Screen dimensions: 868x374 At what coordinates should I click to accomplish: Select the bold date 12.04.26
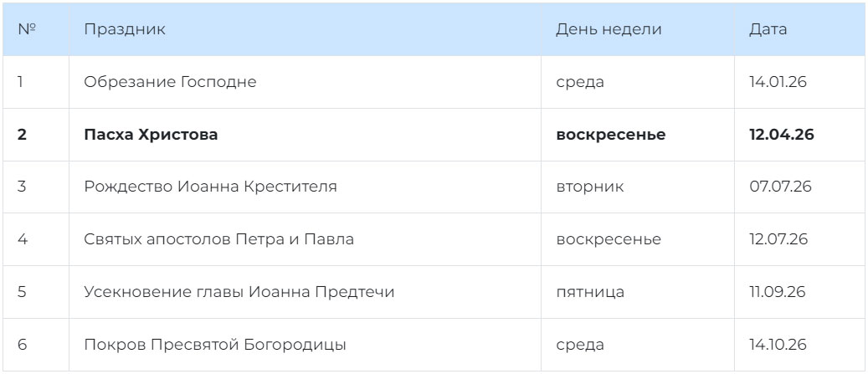coord(782,135)
